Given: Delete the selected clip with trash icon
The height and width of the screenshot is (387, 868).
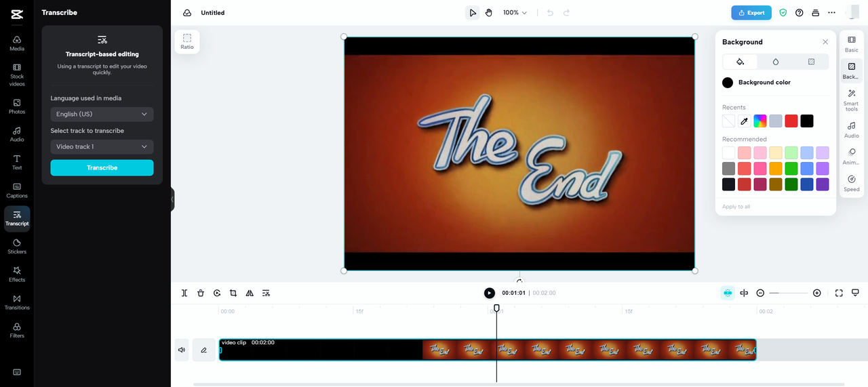Looking at the screenshot, I should (x=201, y=293).
